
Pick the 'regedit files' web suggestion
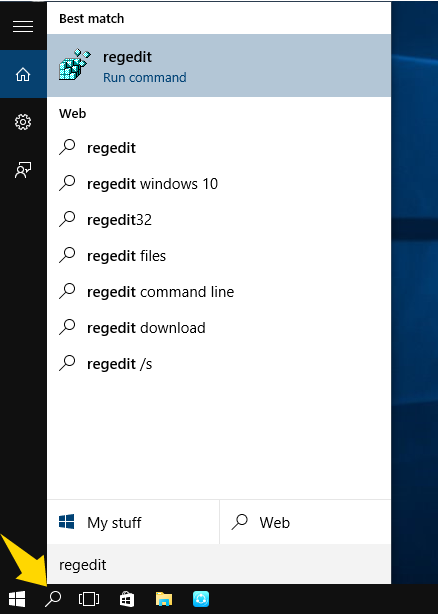coord(219,256)
